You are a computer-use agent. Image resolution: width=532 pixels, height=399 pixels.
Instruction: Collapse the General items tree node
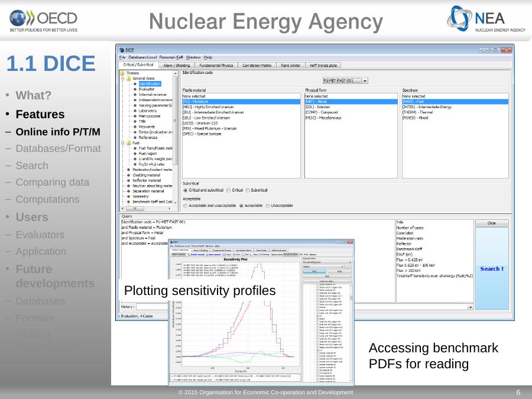pos(122,78)
